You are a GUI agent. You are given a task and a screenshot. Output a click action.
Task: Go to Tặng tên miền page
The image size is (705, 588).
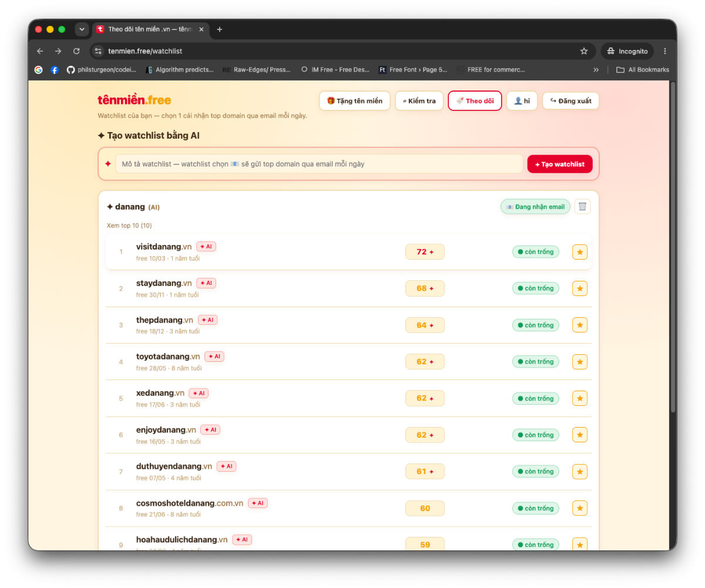355,100
